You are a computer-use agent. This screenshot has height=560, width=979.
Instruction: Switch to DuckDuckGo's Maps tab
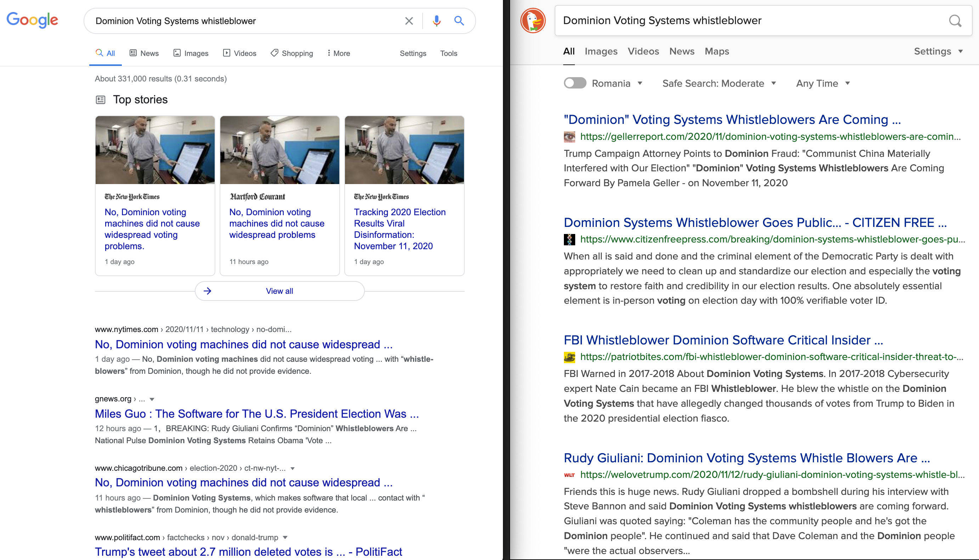[717, 51]
